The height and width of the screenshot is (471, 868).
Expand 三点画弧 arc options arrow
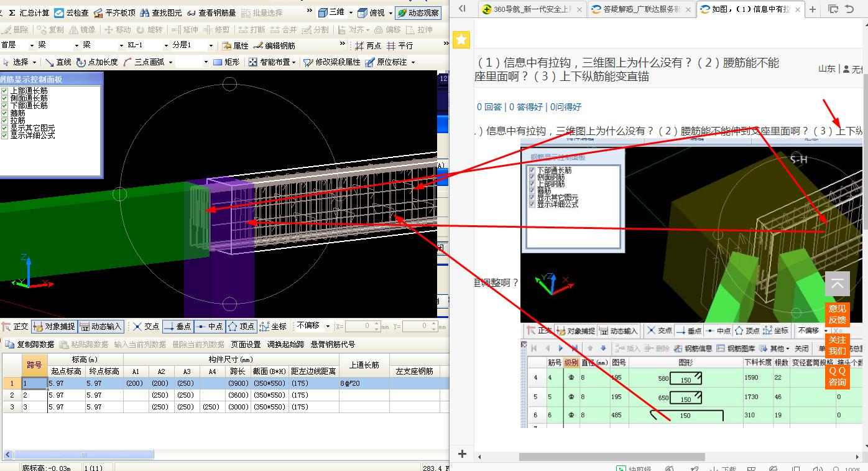coord(170,62)
